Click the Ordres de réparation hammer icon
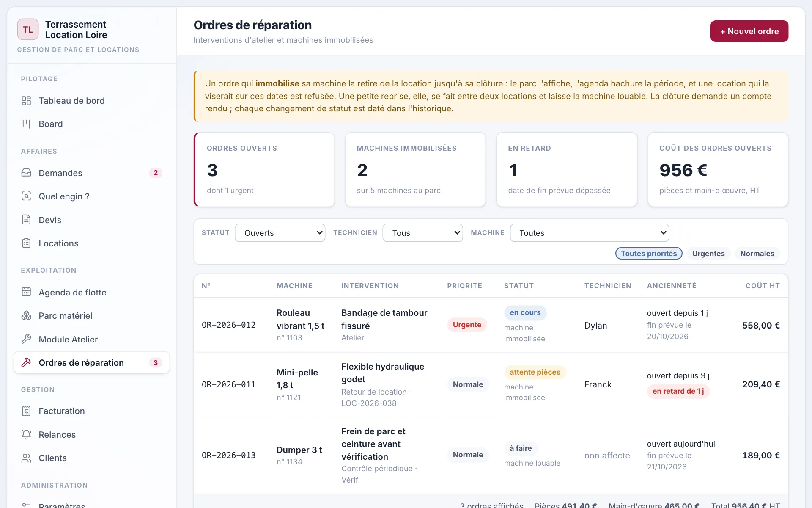The height and width of the screenshot is (508, 812). 26,362
